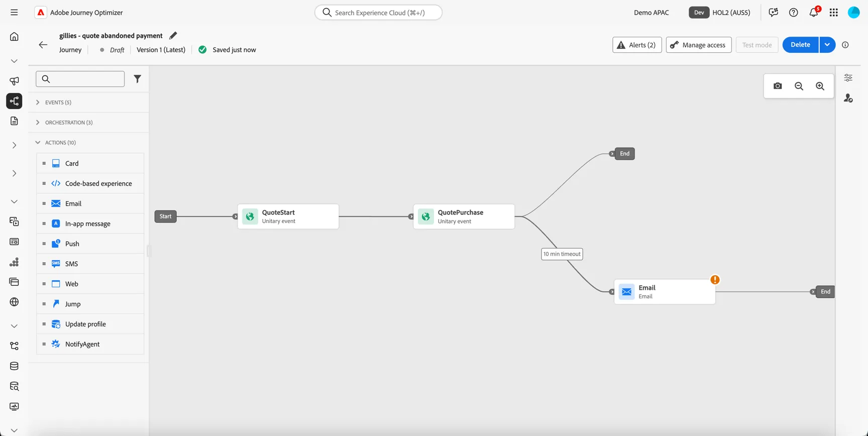Open the journey properties sliders icon

[848, 78]
